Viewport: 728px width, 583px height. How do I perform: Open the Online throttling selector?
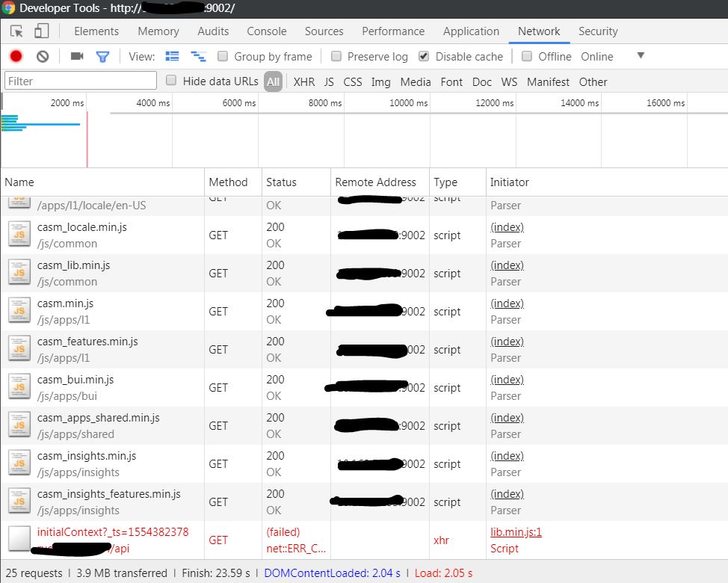coord(596,57)
